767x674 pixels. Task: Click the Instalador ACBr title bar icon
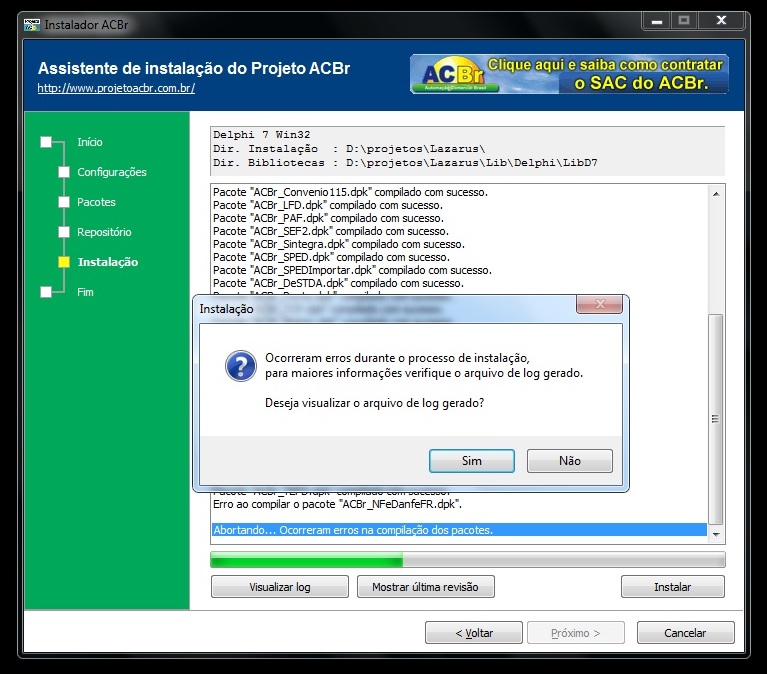(x=32, y=24)
